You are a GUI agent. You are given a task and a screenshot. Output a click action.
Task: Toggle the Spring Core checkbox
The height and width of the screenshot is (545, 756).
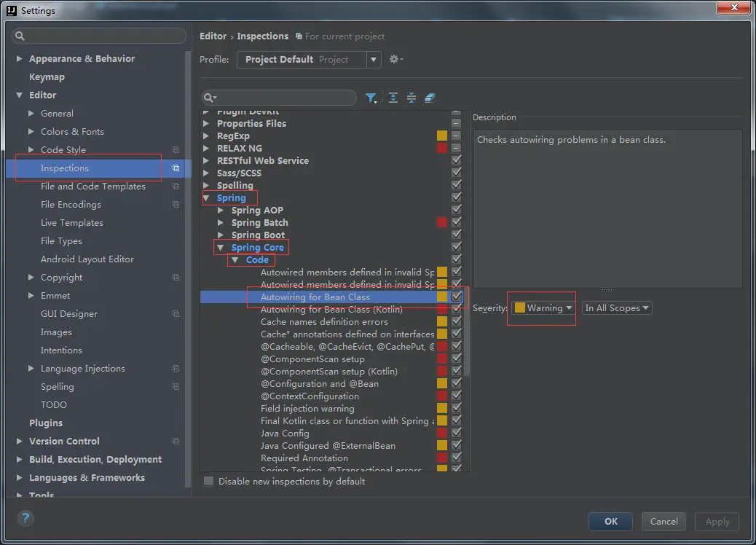tap(456, 247)
